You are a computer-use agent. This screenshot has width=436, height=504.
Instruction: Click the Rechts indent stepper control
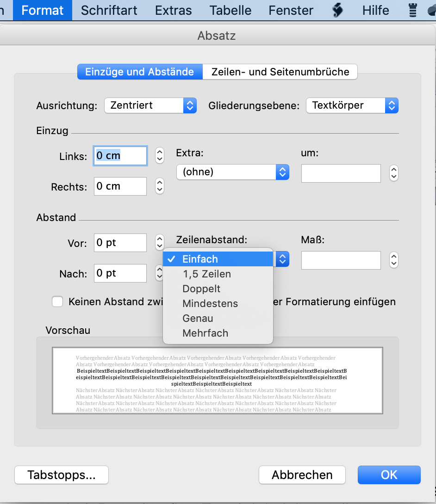tap(160, 186)
